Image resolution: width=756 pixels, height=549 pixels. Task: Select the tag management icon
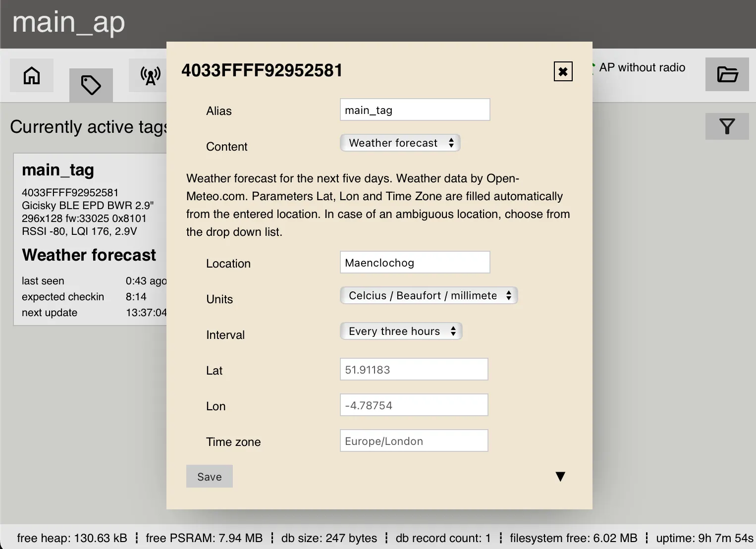point(91,85)
